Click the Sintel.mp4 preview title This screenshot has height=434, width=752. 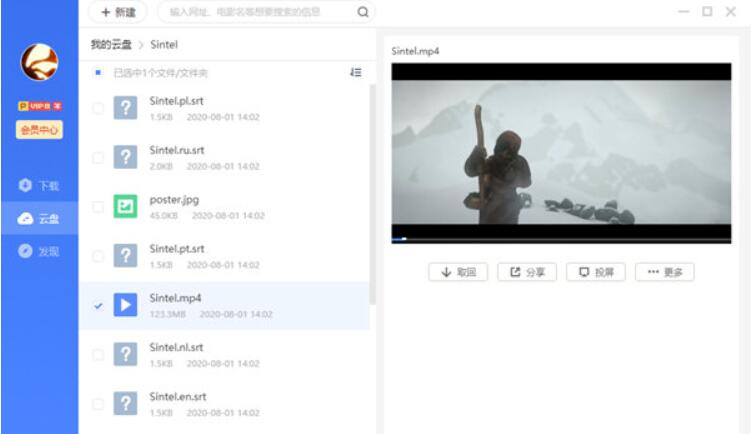415,51
